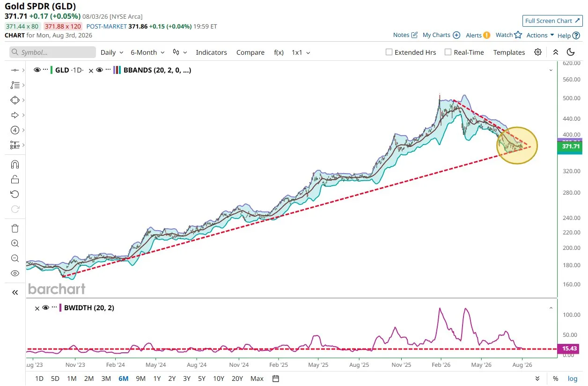The height and width of the screenshot is (386, 588).
Task: Expand the Actions dropdown menu
Action: pyautogui.click(x=540, y=35)
